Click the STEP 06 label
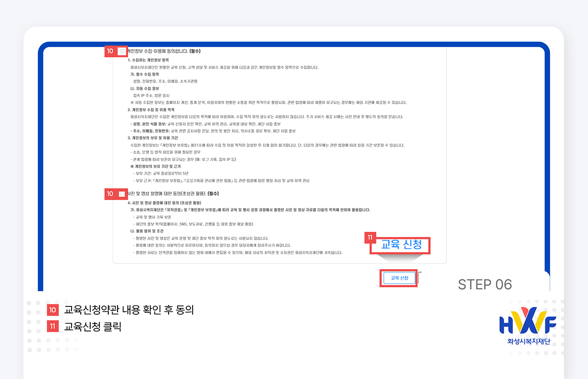The width and height of the screenshot is (588, 379). pyautogui.click(x=485, y=284)
